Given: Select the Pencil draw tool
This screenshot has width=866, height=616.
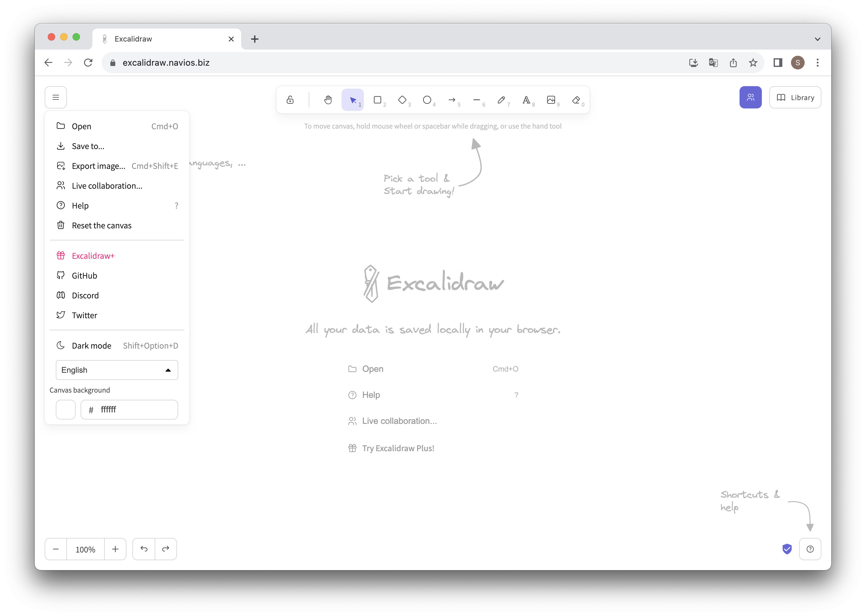Looking at the screenshot, I should click(501, 100).
